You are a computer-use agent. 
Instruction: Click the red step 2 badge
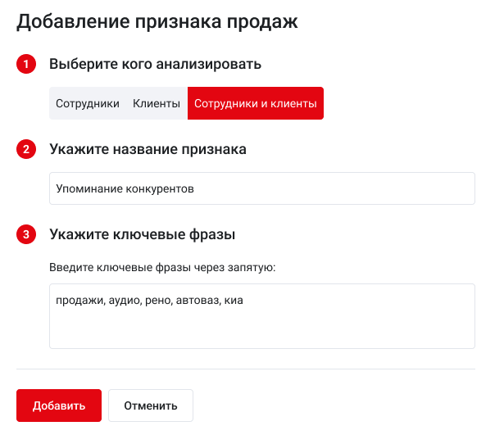point(26,149)
